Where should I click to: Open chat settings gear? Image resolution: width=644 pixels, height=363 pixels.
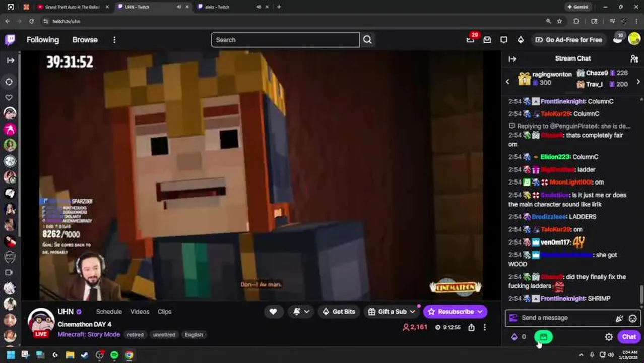pos(609,337)
